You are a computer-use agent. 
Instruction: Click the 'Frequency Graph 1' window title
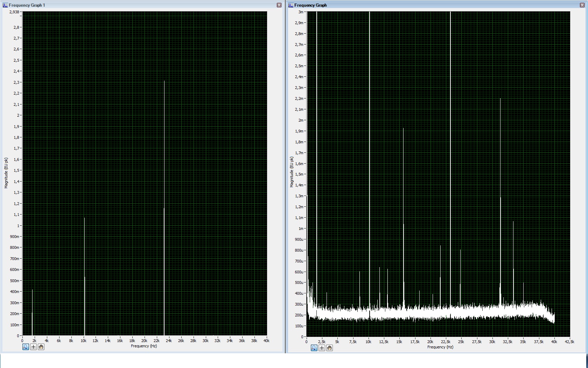pyautogui.click(x=27, y=5)
